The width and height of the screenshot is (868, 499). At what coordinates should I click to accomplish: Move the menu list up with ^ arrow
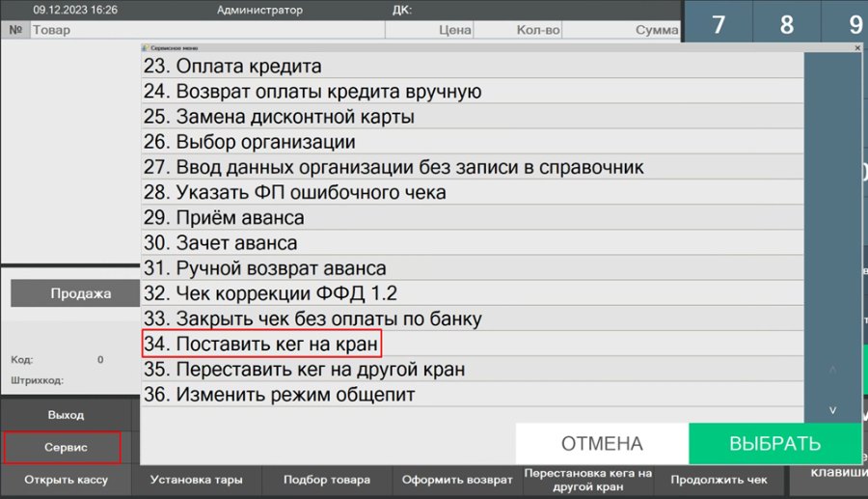click(832, 370)
